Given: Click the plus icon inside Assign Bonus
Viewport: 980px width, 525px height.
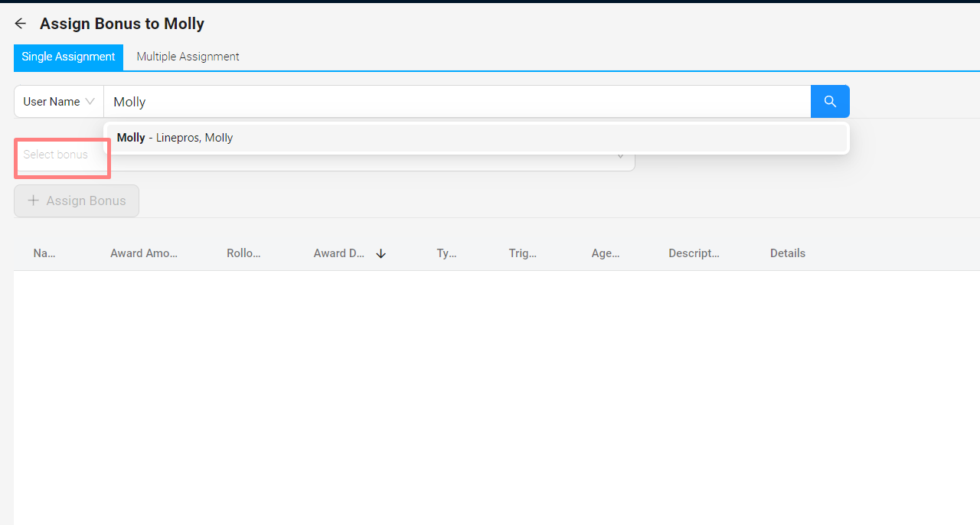Looking at the screenshot, I should [33, 201].
